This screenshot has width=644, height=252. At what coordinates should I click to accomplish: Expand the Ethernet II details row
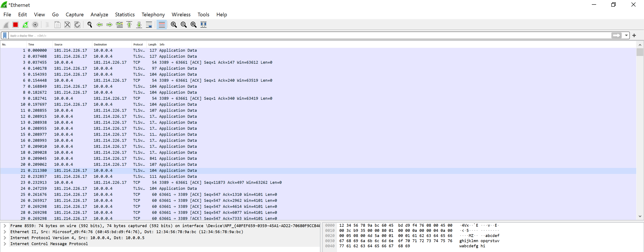(5, 232)
